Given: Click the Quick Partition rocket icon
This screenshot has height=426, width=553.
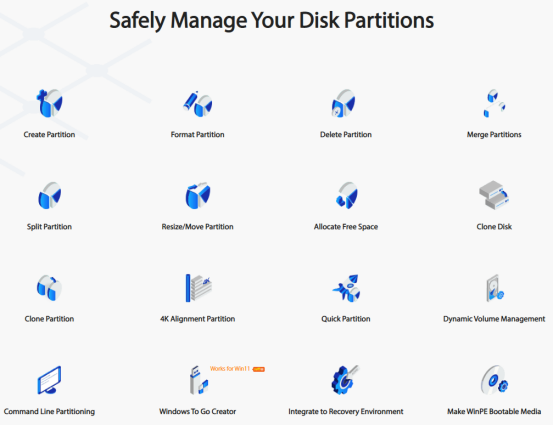Looking at the screenshot, I should 346,288.
